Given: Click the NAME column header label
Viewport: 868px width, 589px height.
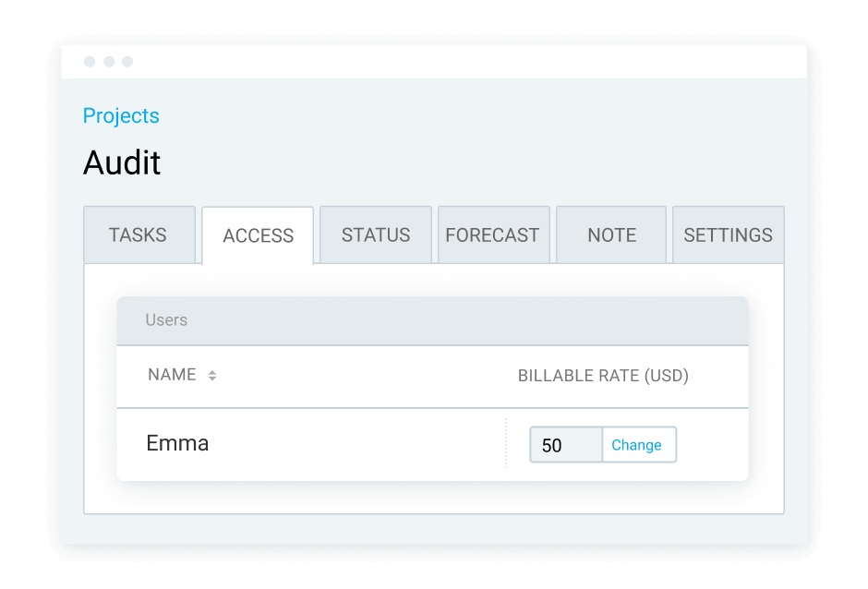Looking at the screenshot, I should 172,375.
